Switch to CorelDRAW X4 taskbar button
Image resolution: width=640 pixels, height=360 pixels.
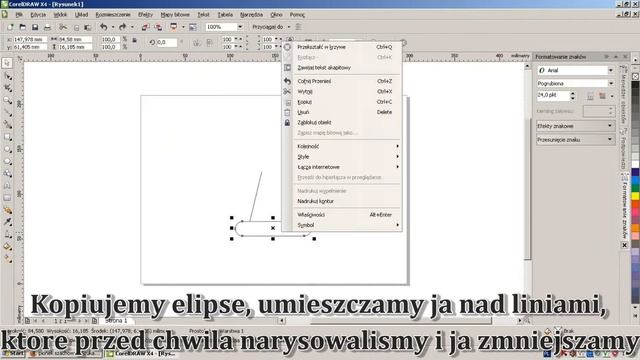(141, 353)
